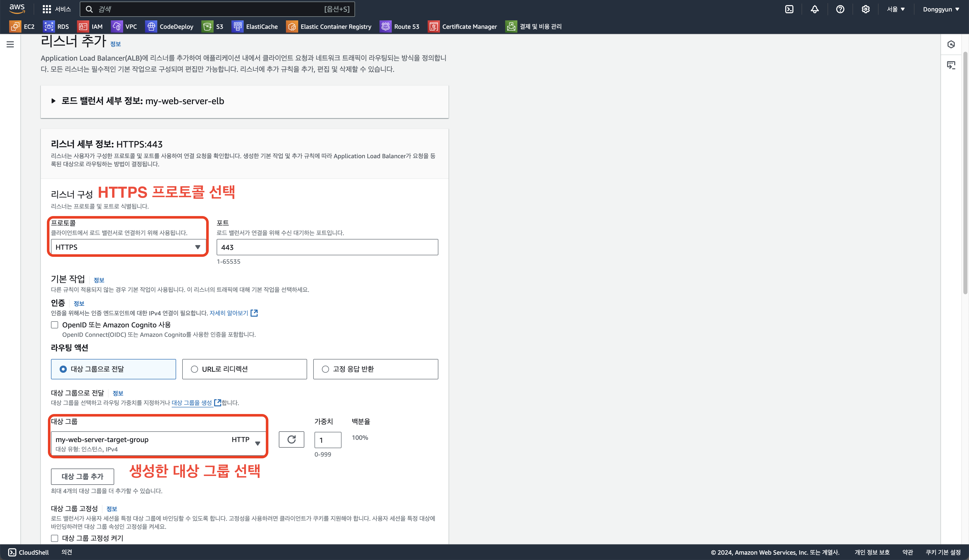Open the Route 53 shortcut icon
The height and width of the screenshot is (560, 969).
click(x=385, y=26)
